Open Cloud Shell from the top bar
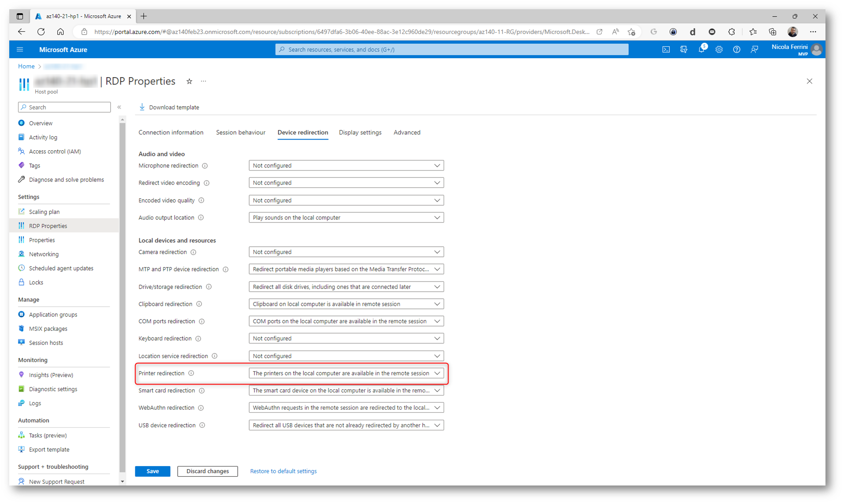844x504 pixels. [666, 49]
